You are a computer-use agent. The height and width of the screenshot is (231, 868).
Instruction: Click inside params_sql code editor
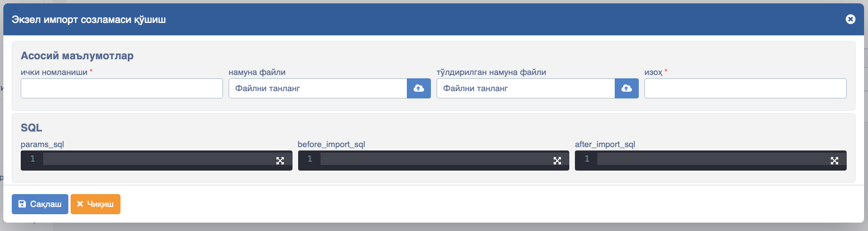[156, 160]
